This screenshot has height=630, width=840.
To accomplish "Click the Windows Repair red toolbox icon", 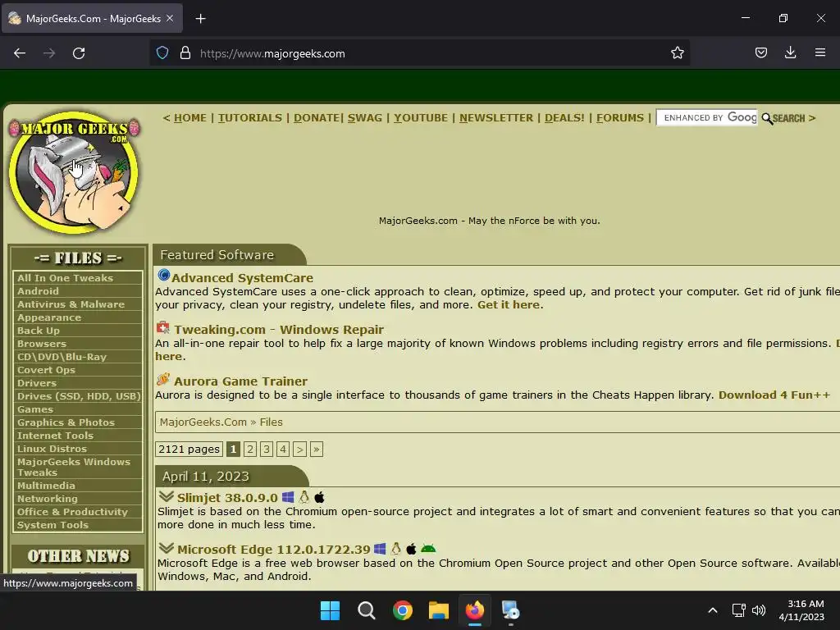I will (x=163, y=326).
